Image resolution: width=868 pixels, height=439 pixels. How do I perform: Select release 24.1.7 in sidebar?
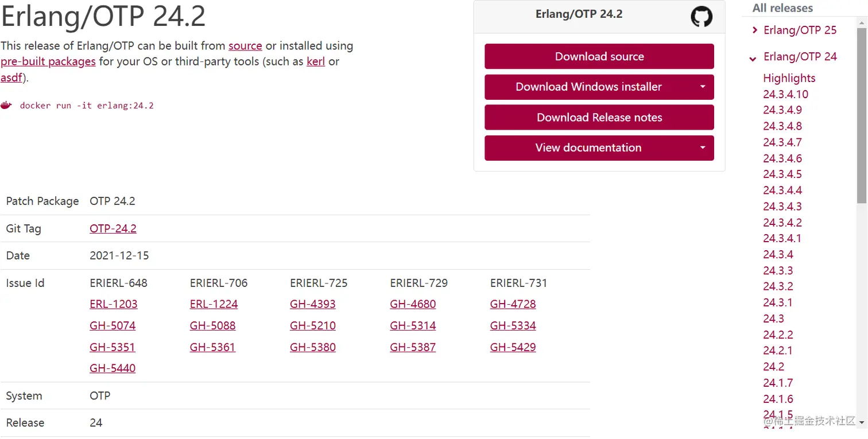[x=778, y=383]
